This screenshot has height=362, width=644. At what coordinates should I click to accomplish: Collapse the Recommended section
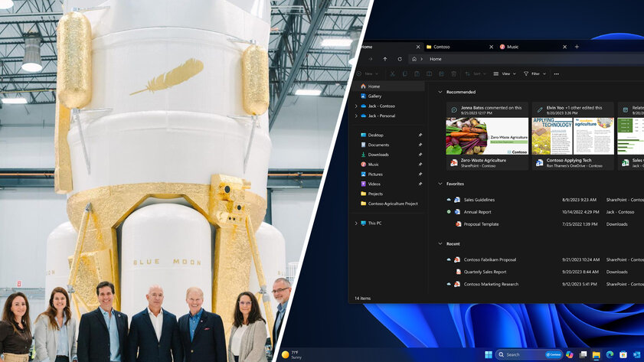point(440,92)
